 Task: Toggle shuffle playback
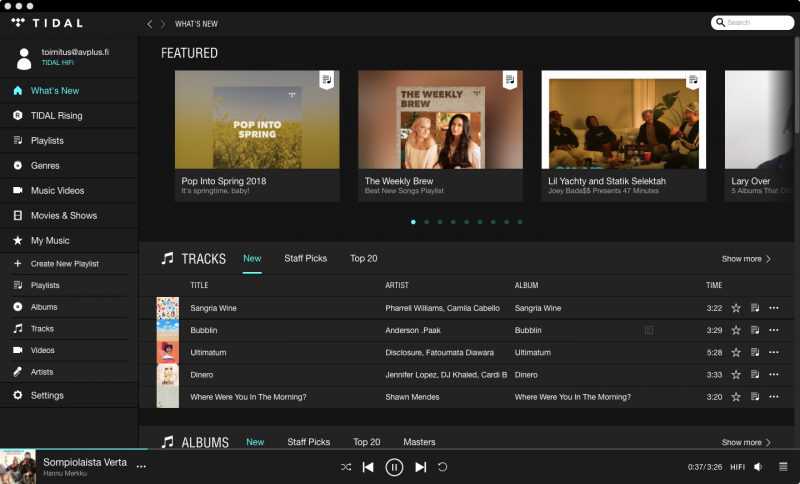346,467
